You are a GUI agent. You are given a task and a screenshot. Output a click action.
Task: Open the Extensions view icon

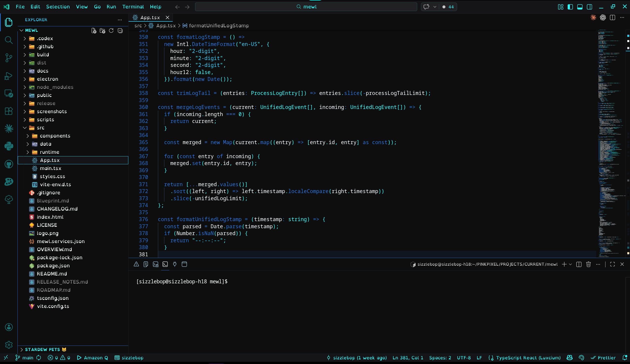[9, 111]
